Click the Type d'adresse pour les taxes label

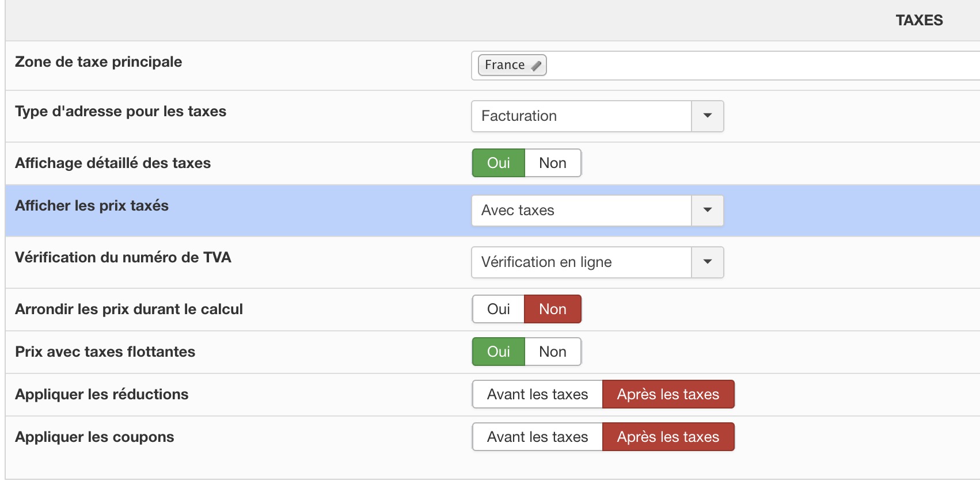[x=121, y=112]
